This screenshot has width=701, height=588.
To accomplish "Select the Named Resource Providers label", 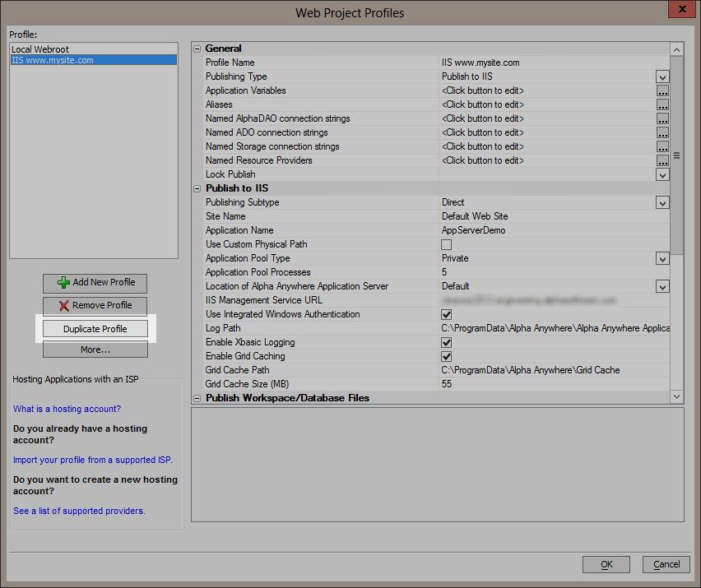I will 259,160.
